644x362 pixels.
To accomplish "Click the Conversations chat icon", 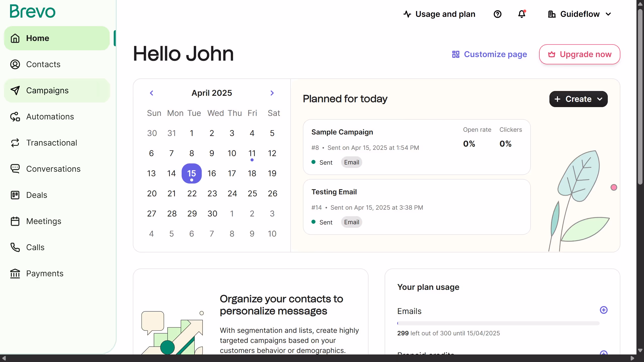I will (15, 169).
